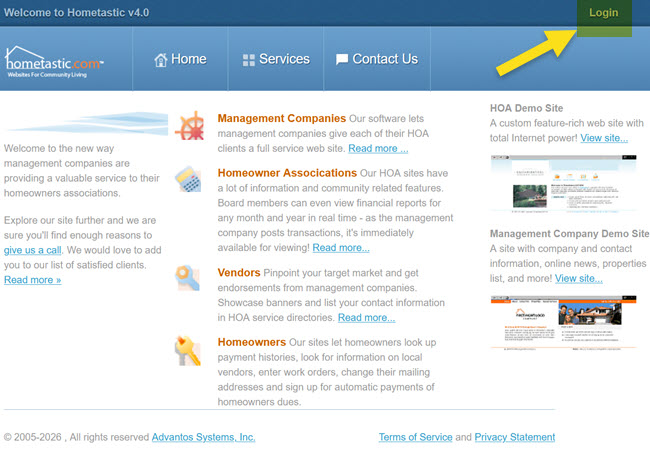Open the Advantos Systems, Inc. link
Viewport: 650px width, 451px height.
[203, 437]
